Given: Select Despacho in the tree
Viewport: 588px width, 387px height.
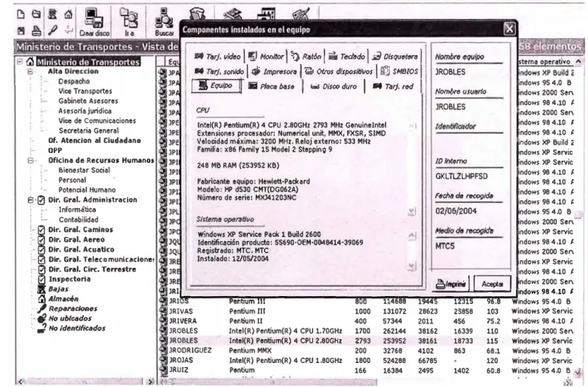Looking at the screenshot, I should click(x=73, y=81).
